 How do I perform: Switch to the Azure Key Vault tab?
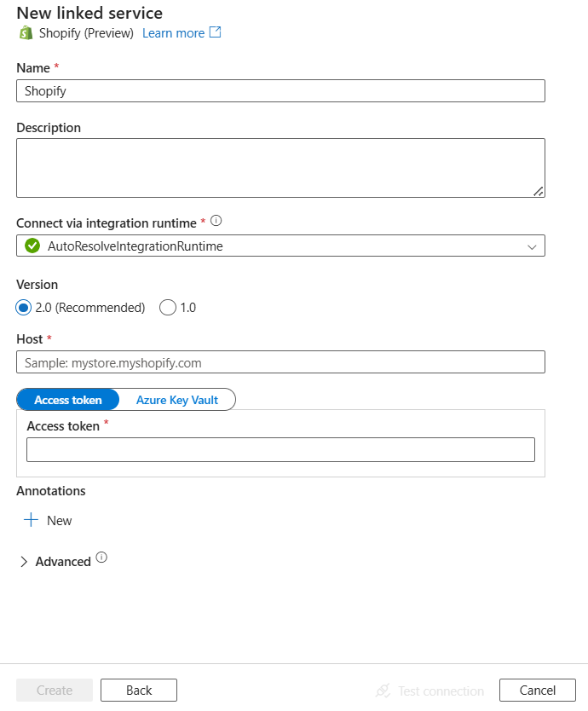pyautogui.click(x=176, y=399)
